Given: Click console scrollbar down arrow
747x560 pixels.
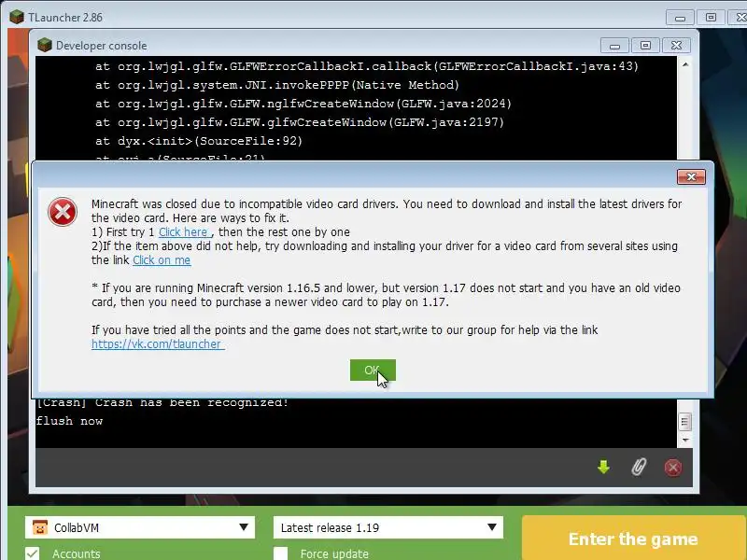Looking at the screenshot, I should pyautogui.click(x=685, y=440).
